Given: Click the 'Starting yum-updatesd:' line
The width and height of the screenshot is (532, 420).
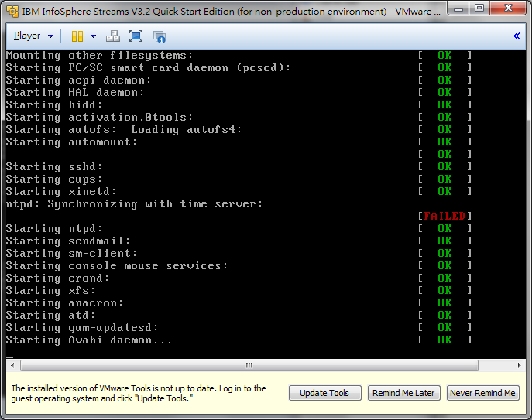Looking at the screenshot, I should pos(82,328).
